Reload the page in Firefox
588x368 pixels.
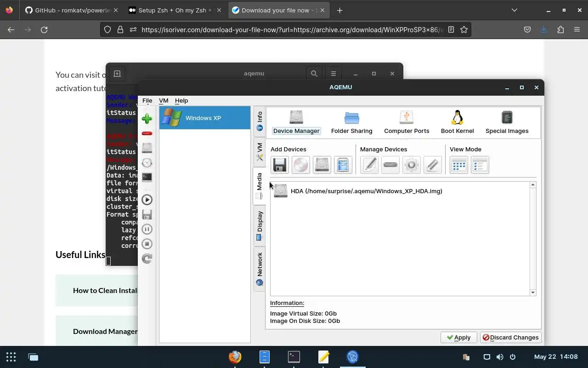[44, 29]
